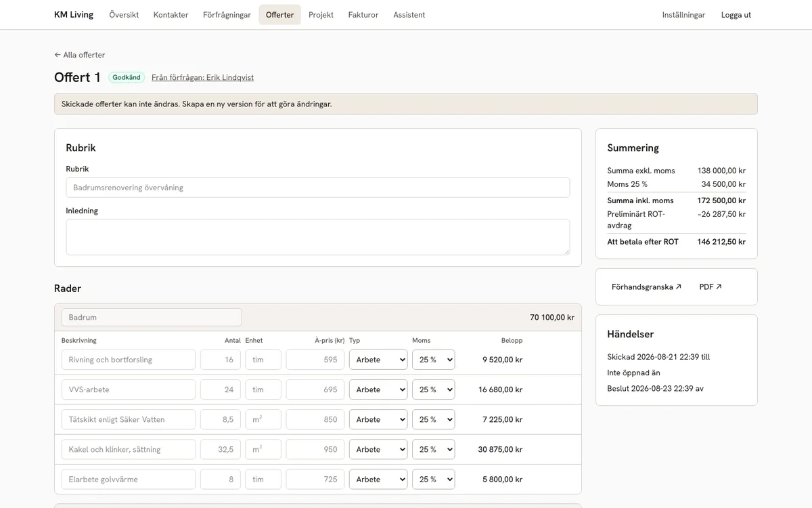This screenshot has height=508, width=812.
Task: Open Kontakter in the top navigation
Action: [x=171, y=15]
